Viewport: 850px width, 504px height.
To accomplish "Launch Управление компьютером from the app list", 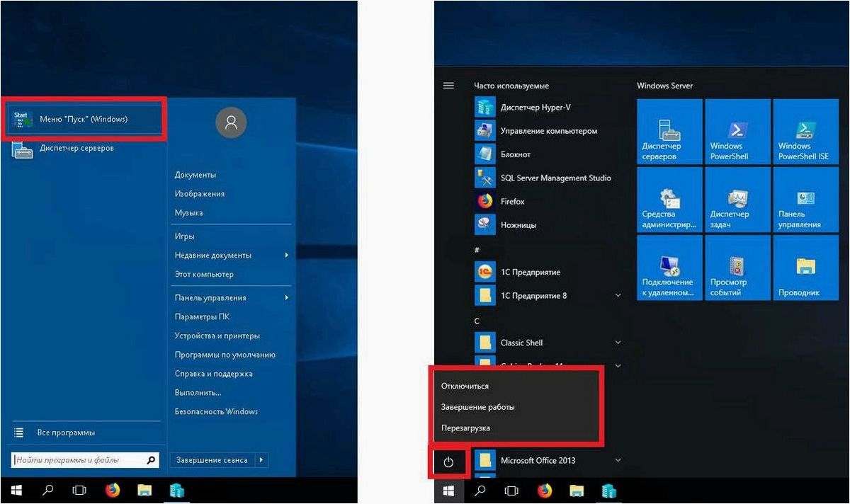I will click(548, 131).
